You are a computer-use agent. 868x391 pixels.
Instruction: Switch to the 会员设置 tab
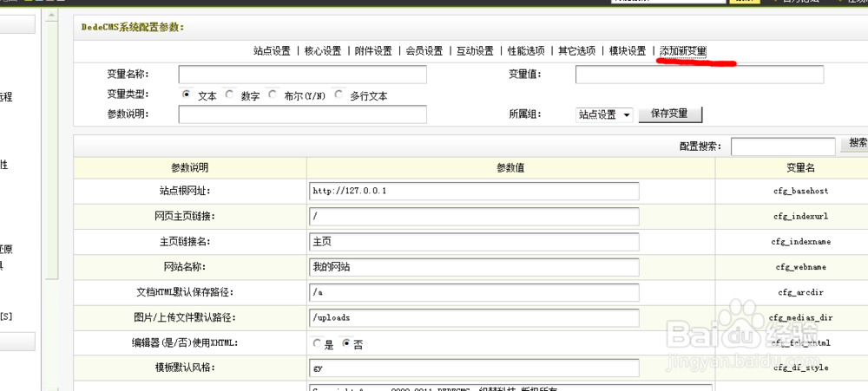click(x=424, y=51)
